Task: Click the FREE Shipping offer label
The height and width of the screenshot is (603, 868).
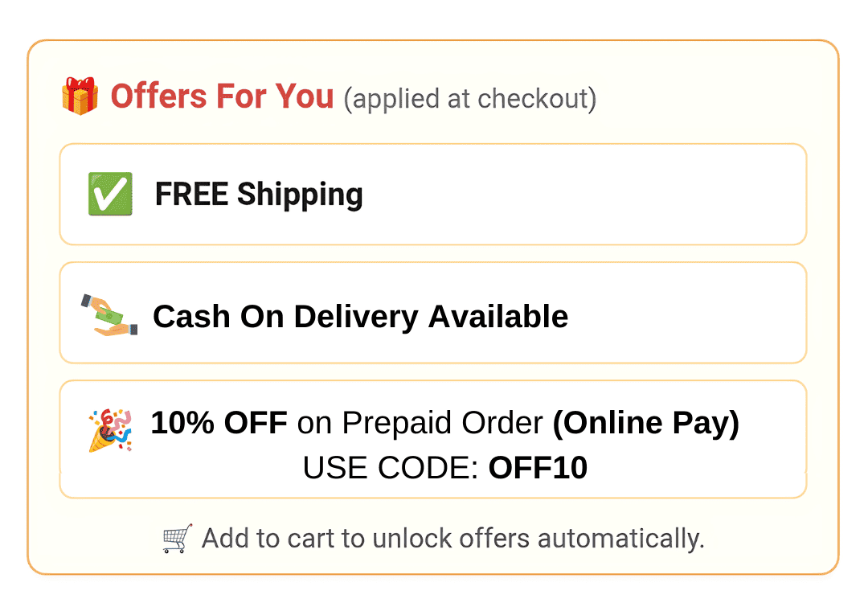Action: (x=259, y=195)
